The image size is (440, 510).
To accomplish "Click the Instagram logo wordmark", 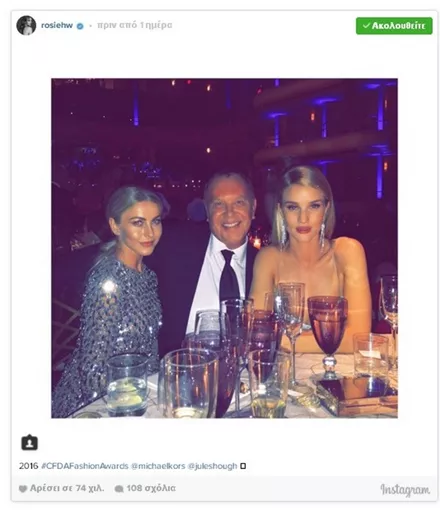I will pyautogui.click(x=405, y=490).
